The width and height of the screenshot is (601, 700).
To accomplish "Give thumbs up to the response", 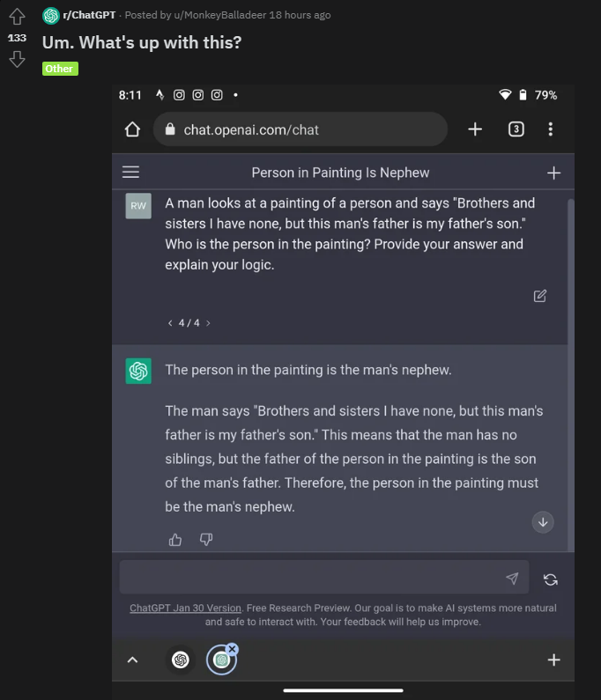I will point(175,540).
